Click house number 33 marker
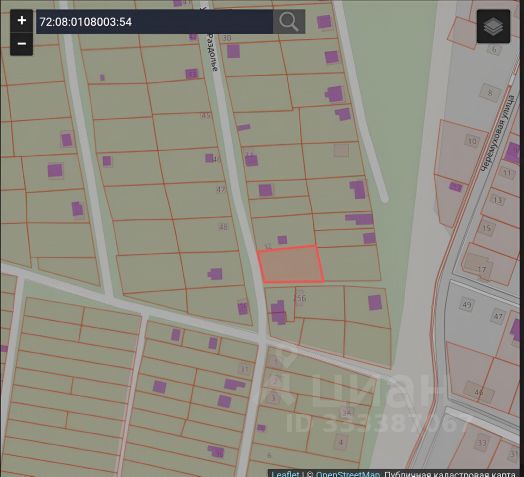 (482, 443)
